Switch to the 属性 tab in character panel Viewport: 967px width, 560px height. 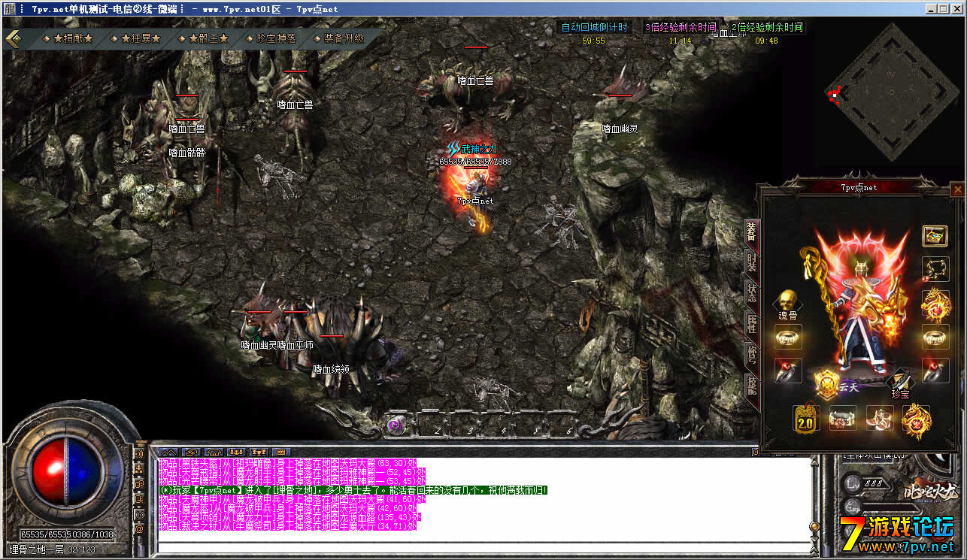(x=751, y=323)
